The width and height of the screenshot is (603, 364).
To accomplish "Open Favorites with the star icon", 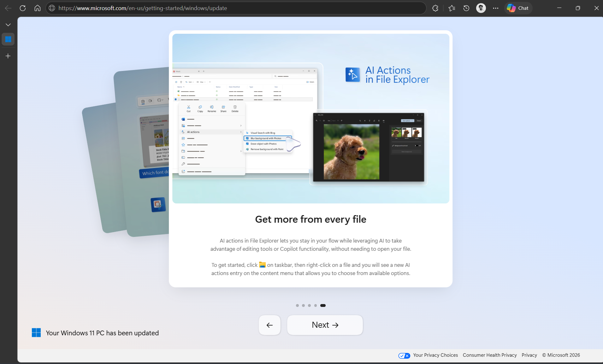I will pyautogui.click(x=451, y=8).
